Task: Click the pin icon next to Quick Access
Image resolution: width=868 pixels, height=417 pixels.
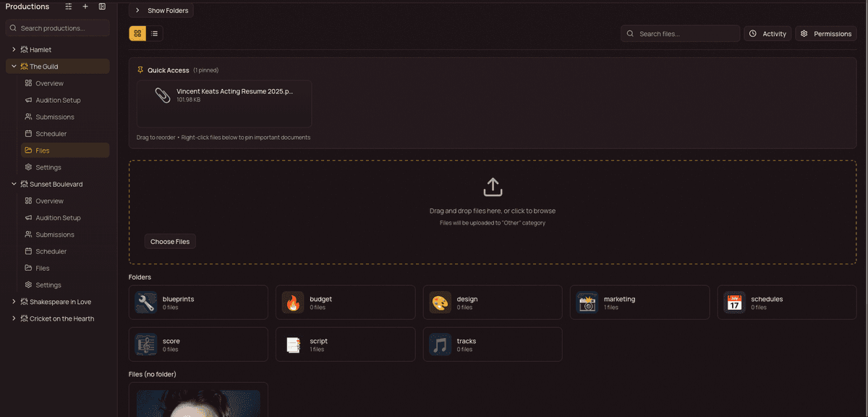Action: pos(139,69)
